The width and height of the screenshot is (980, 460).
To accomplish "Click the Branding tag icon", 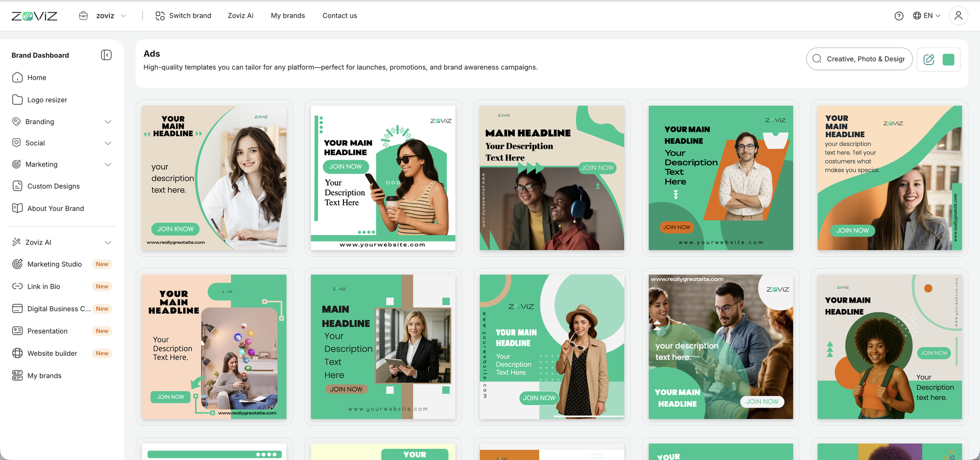I will [x=17, y=121].
